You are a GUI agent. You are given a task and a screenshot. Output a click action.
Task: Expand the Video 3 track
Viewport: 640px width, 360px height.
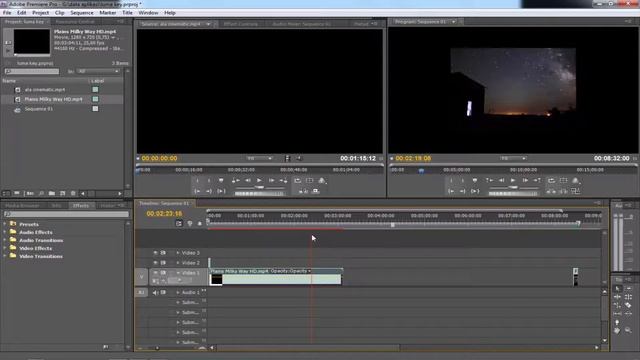178,253
